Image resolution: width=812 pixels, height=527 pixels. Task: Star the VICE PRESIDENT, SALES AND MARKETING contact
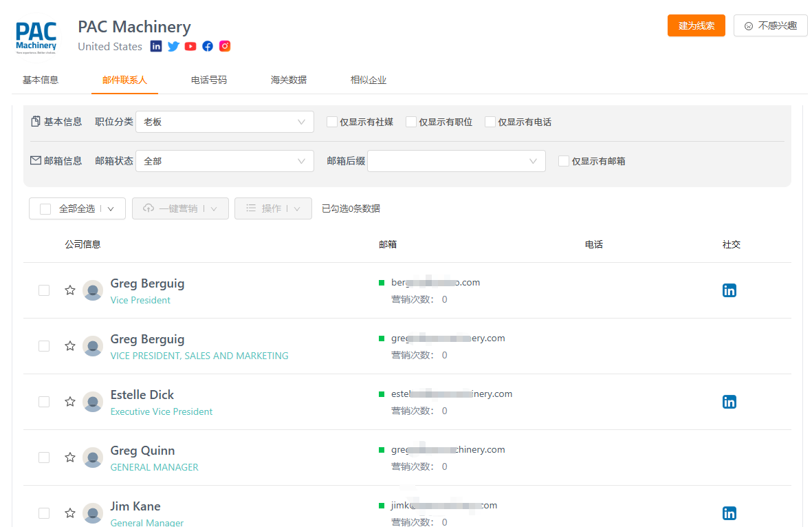pos(70,345)
